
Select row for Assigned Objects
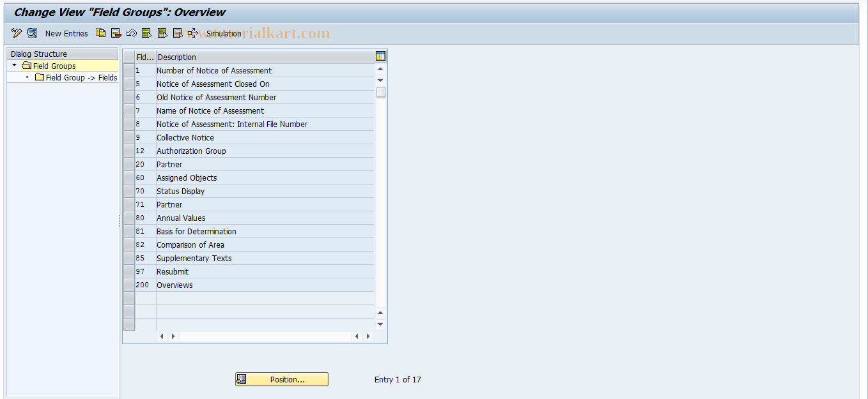[129, 177]
